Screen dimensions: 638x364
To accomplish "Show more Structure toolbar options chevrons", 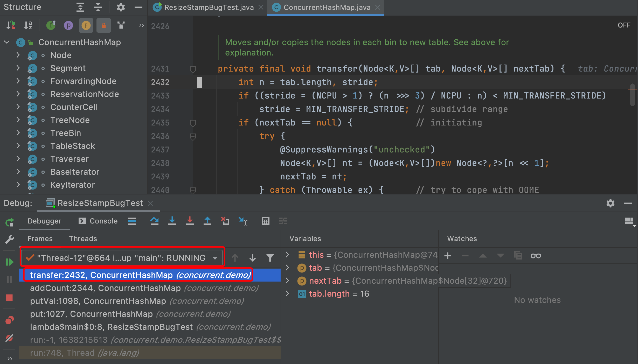I will pyautogui.click(x=141, y=25).
